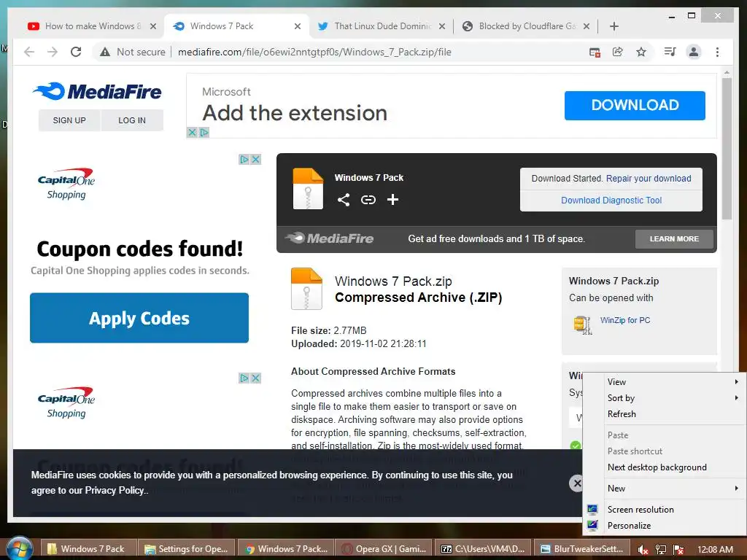Click the blue DOWNLOAD ad button
This screenshot has height=560, width=747.
click(x=635, y=105)
